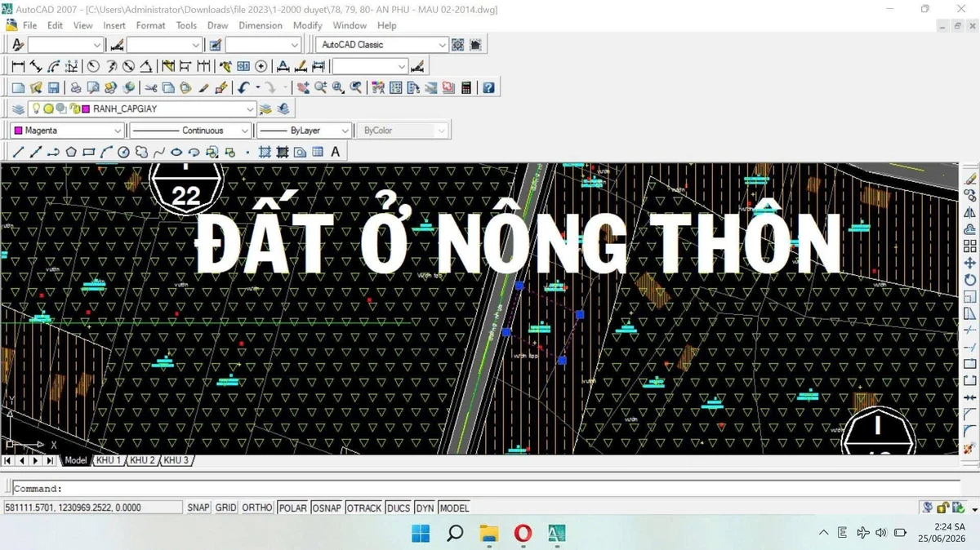Image resolution: width=980 pixels, height=550 pixels.
Task: Click the coordinates display in status bar
Action: pos(92,508)
